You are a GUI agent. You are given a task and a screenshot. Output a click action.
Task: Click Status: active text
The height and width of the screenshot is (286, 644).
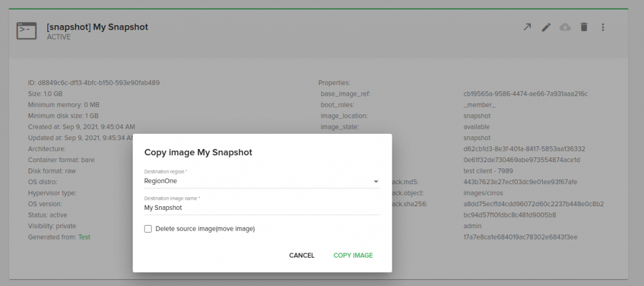click(x=48, y=215)
